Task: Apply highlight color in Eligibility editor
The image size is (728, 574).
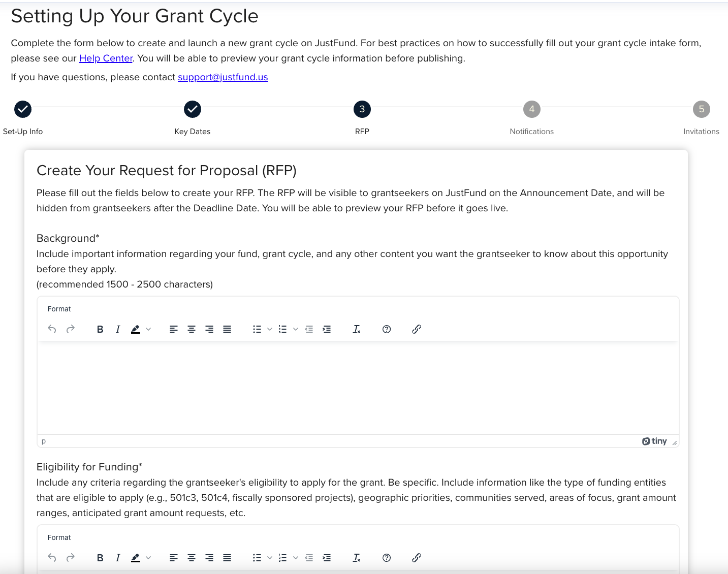Action: coord(136,558)
